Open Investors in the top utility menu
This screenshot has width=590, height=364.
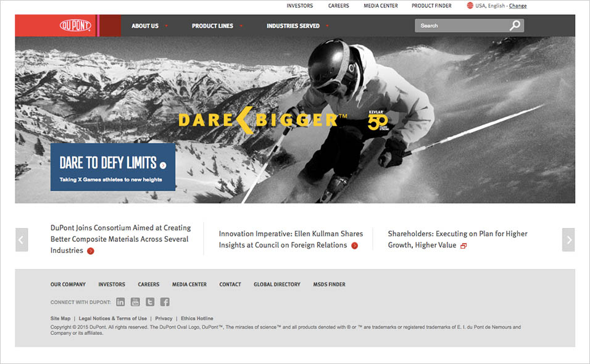[299, 6]
